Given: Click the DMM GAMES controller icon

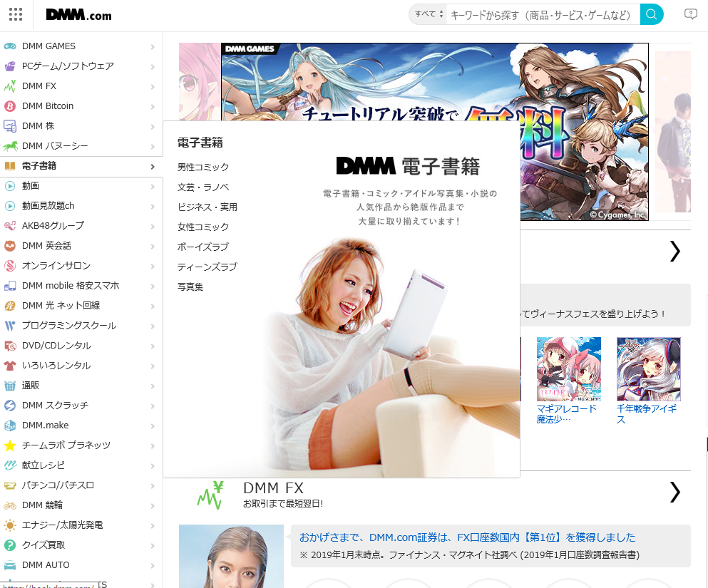Looking at the screenshot, I should click(10, 46).
